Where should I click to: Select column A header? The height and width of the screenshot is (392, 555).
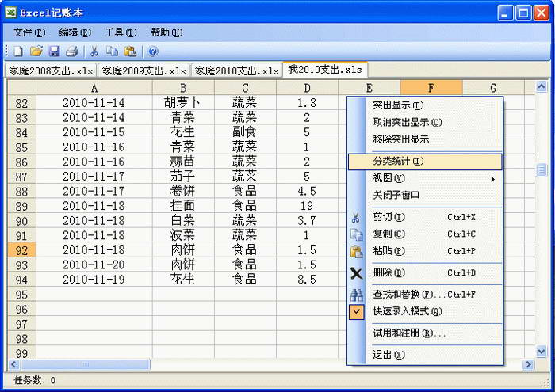(94, 88)
